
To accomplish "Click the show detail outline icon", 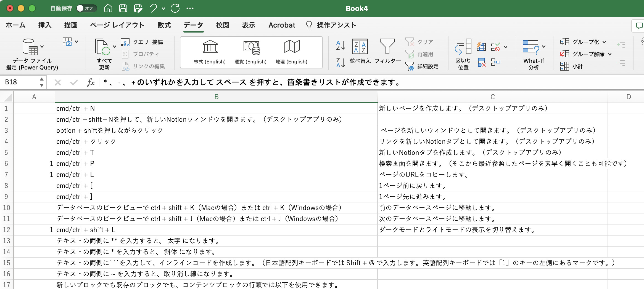I will [621, 45].
